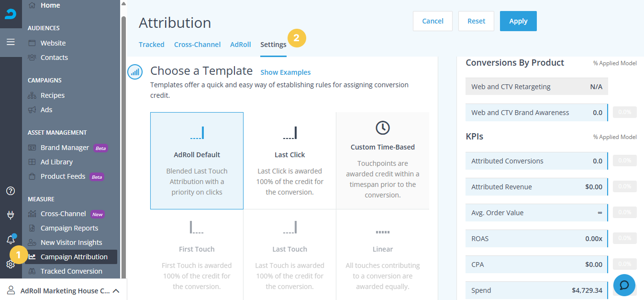Click the Recipes hierarchy icon
The image size is (644, 300).
pyautogui.click(x=32, y=95)
